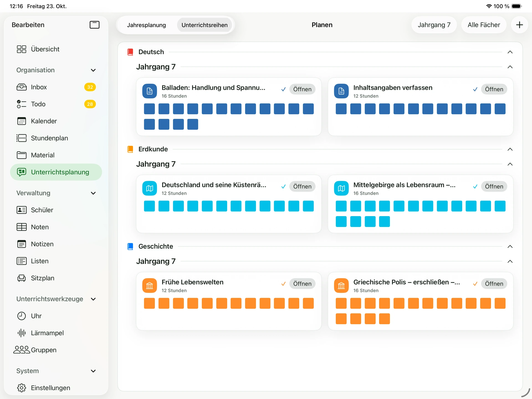Click Bearbeiten in sidebar header
This screenshot has width=532, height=399.
(x=28, y=25)
